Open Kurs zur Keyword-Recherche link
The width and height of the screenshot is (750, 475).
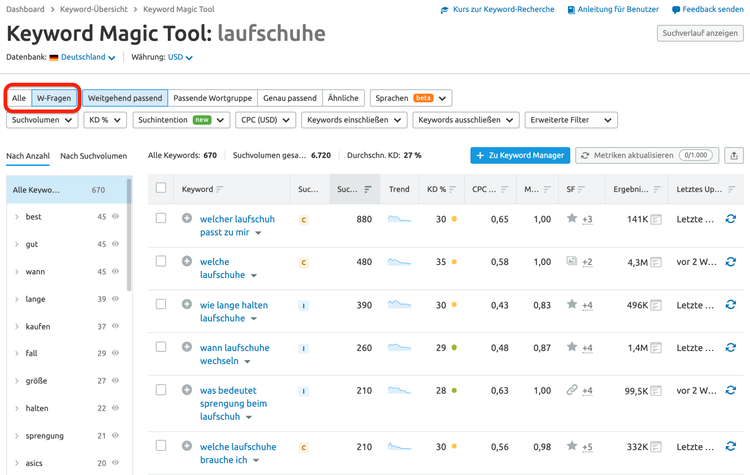(x=497, y=9)
